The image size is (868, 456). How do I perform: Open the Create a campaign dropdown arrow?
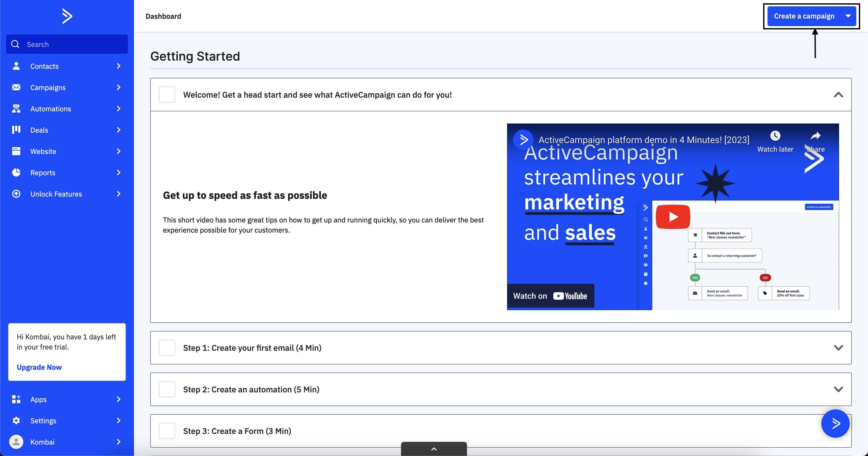(x=848, y=16)
